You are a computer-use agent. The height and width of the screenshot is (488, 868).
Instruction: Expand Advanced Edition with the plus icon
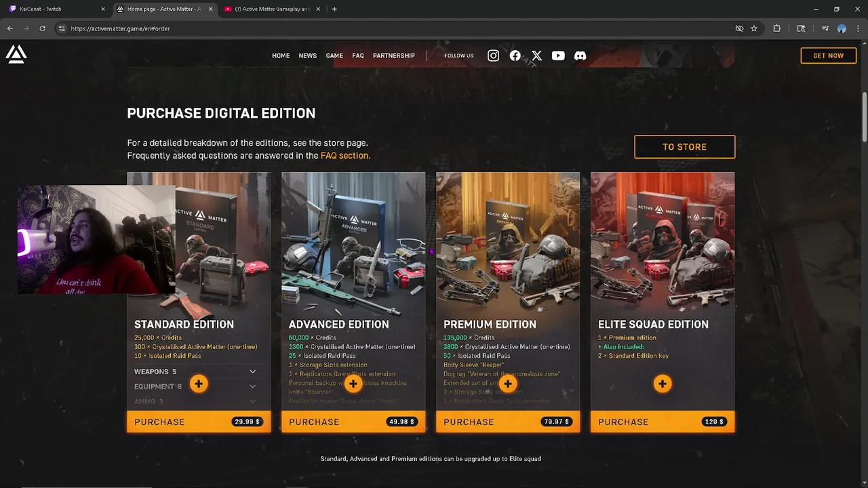click(x=353, y=384)
